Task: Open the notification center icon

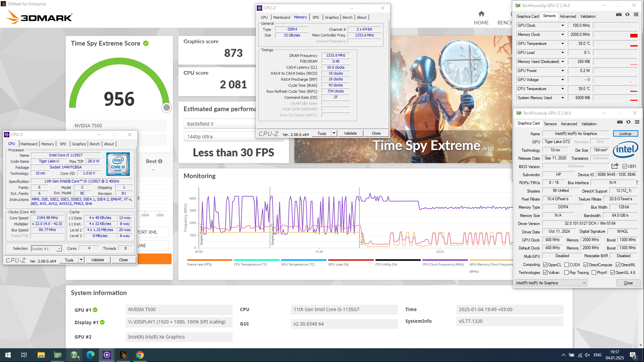Action: click(633, 355)
